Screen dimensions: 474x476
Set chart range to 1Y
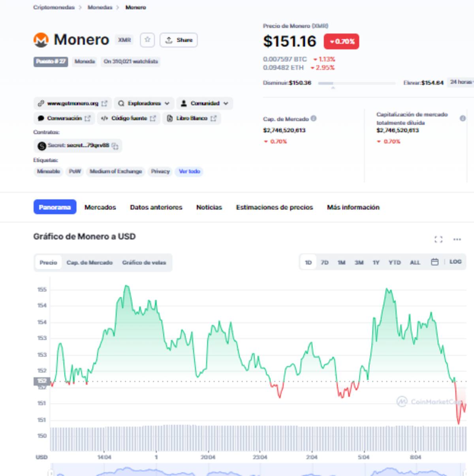376,262
